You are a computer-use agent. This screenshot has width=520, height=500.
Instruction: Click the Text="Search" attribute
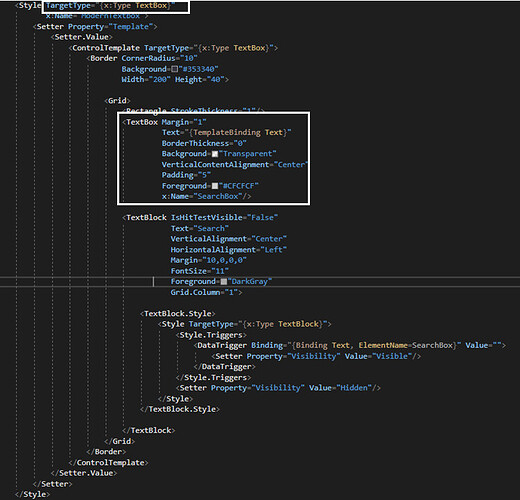pyautogui.click(x=200, y=229)
